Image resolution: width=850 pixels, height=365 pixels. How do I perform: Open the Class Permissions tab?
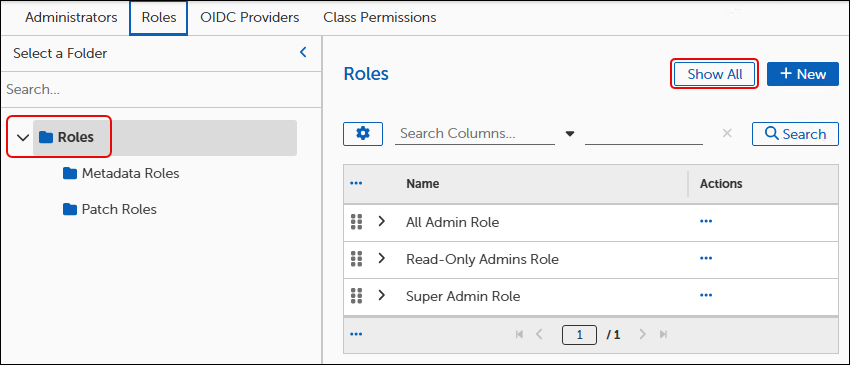click(x=380, y=17)
